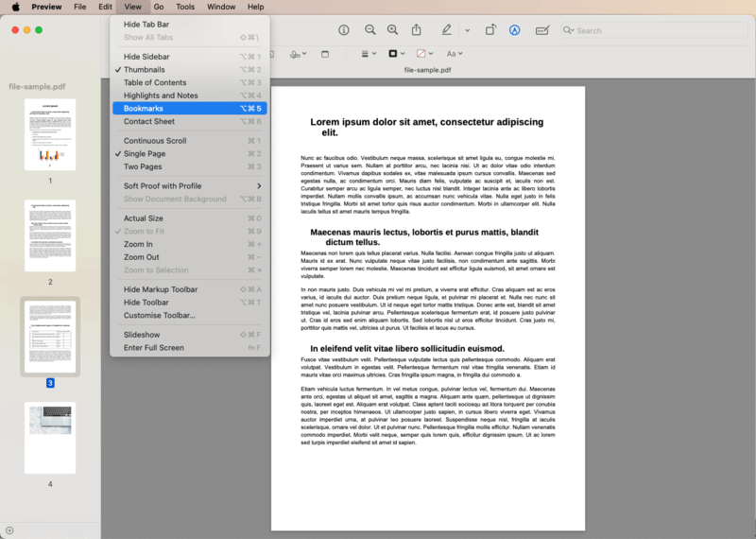Click the zoom out magnifier icon

click(369, 30)
